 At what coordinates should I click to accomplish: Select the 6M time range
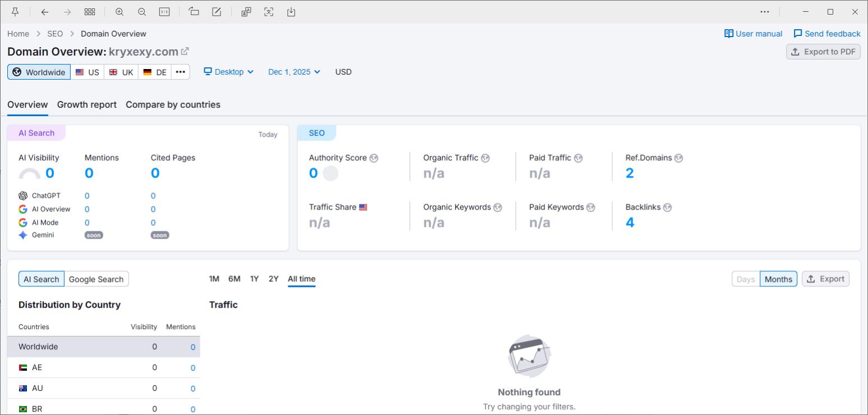(x=234, y=279)
